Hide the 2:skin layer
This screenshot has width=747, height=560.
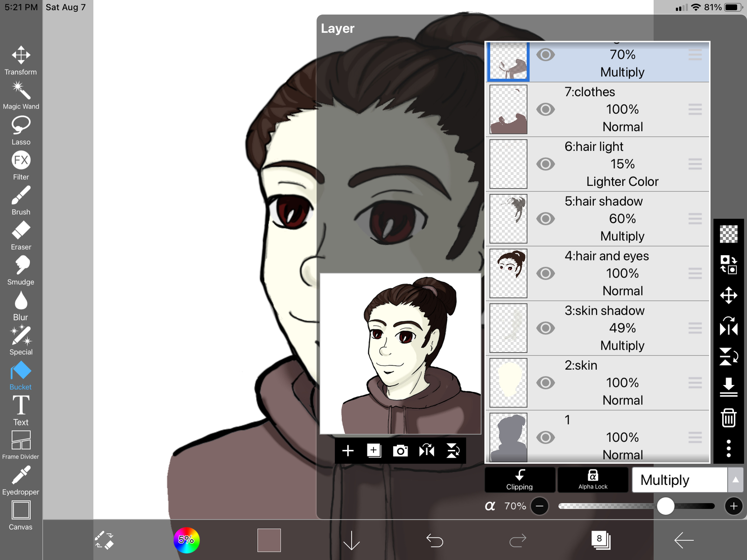(545, 383)
